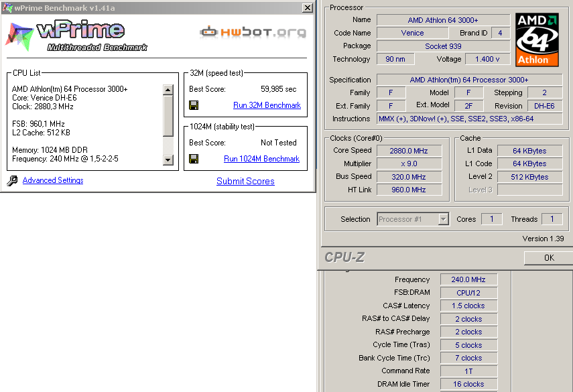
Task: Click the Threads value '1'
Action: (x=552, y=219)
